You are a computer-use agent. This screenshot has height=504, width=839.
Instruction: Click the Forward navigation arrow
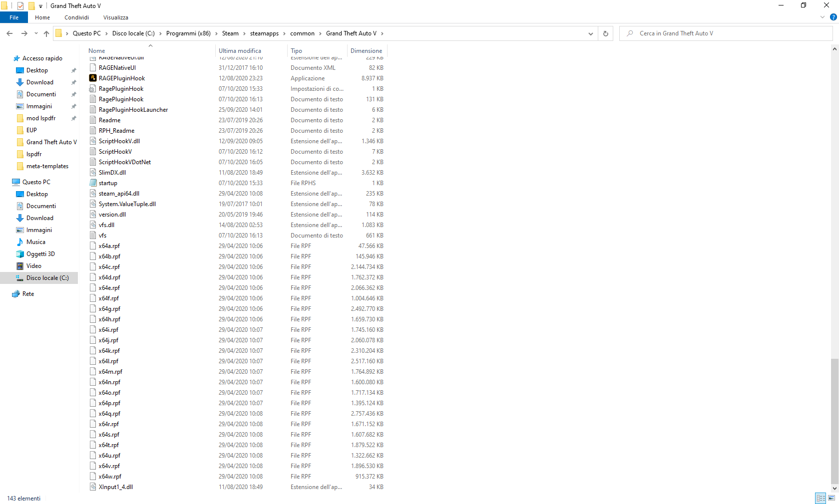24,33
